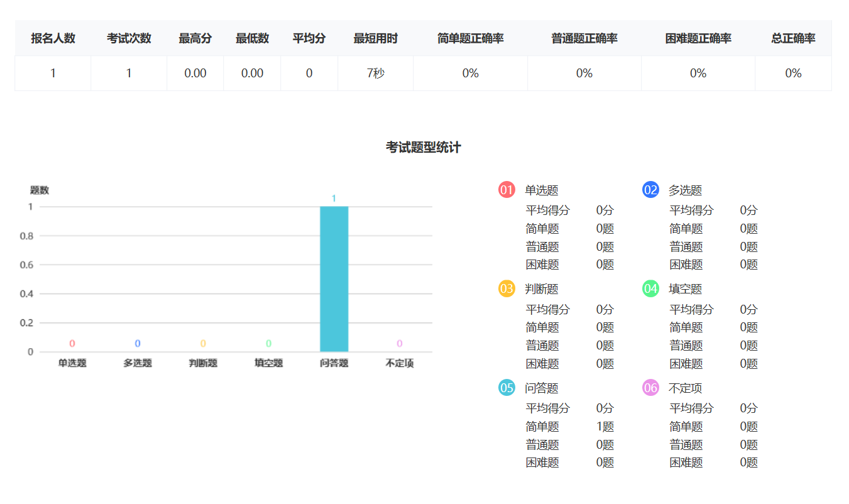The image size is (849, 504).
Task: Click the red 01 单选题 badge
Action: point(507,190)
